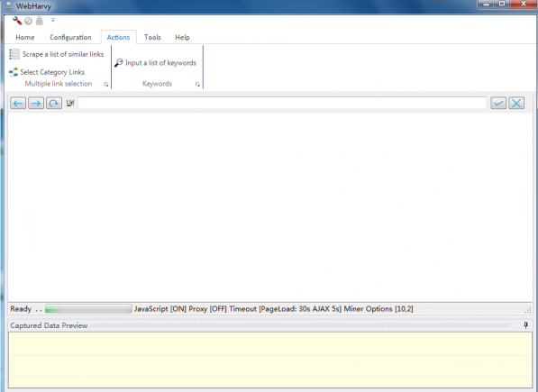This screenshot has width=538, height=392.
Task: Click inside the yellow captured data area
Action: [x=270, y=360]
